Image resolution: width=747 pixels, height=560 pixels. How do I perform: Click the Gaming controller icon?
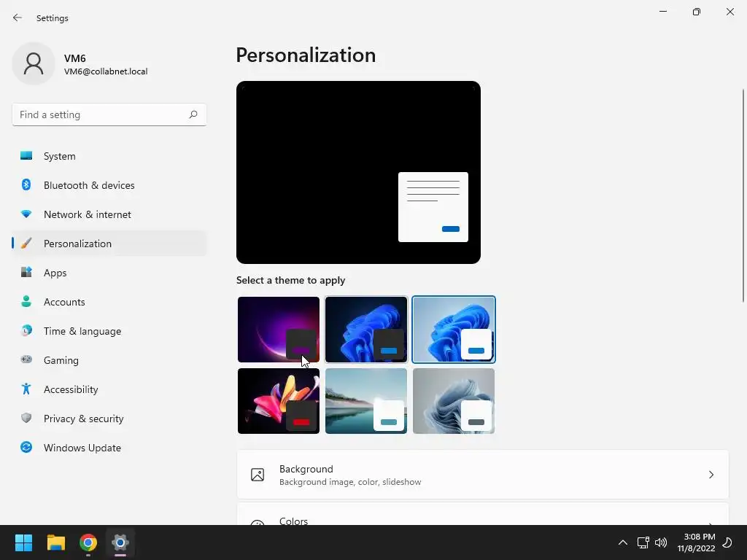coord(26,360)
